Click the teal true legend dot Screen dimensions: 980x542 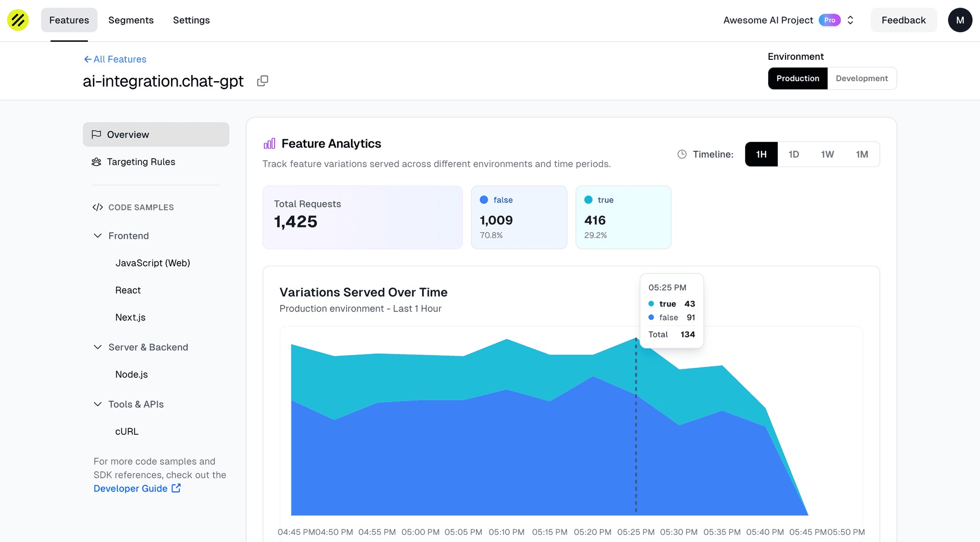589,200
